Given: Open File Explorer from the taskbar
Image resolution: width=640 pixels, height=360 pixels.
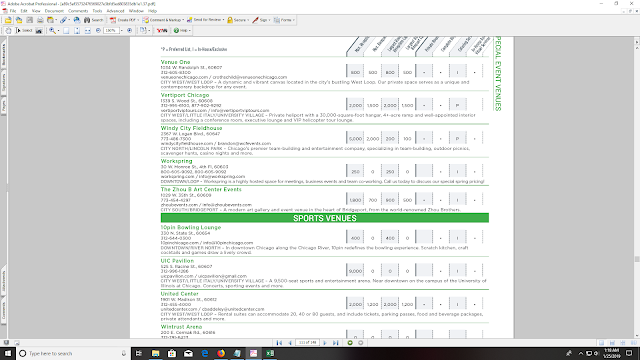Looking at the screenshot, I should 156,353.
